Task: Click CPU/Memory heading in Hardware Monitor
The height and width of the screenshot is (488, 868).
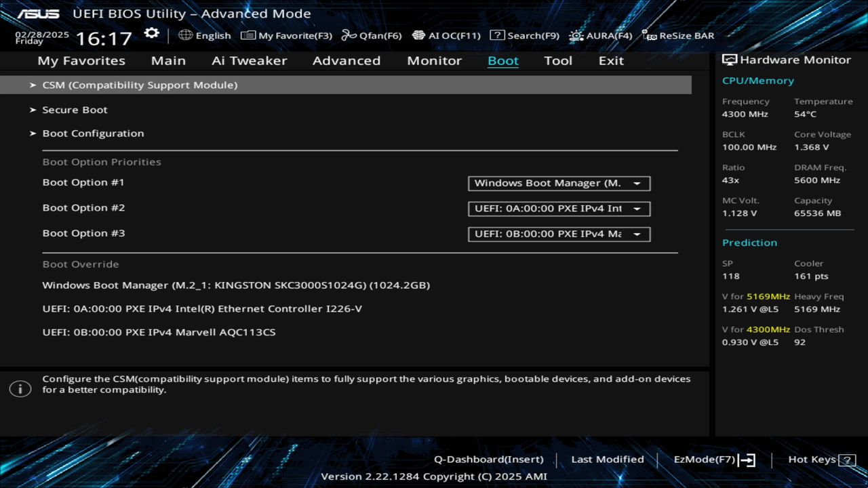Action: 758,81
